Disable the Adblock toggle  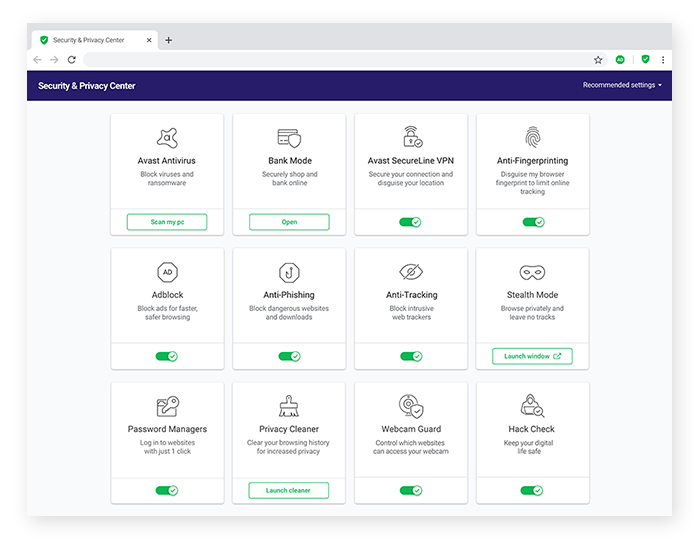tap(167, 356)
